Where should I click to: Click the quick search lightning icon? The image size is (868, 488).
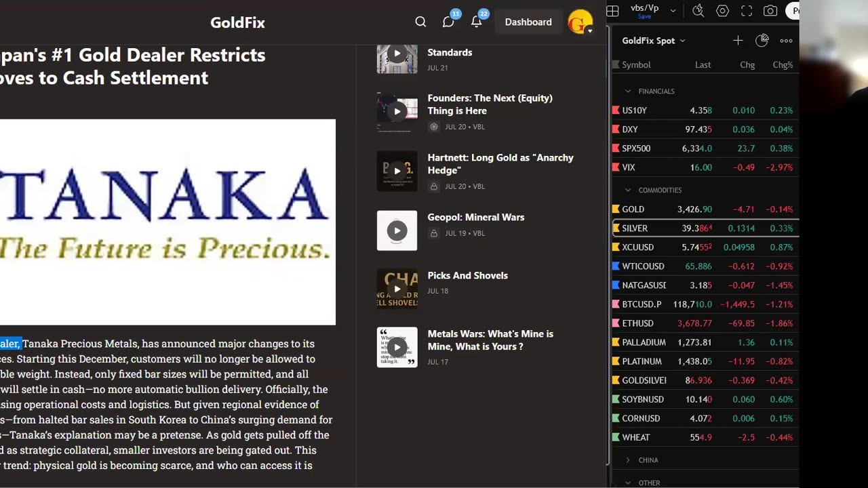[698, 11]
